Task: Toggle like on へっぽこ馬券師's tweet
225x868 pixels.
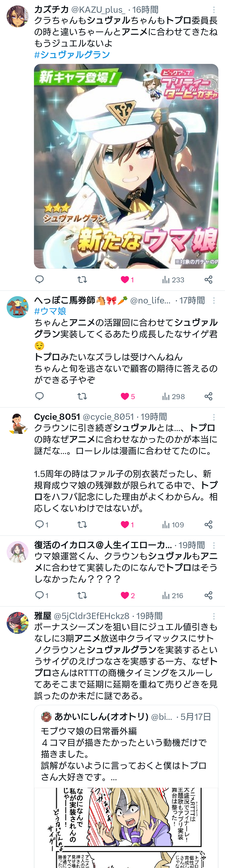Action: tap(128, 396)
